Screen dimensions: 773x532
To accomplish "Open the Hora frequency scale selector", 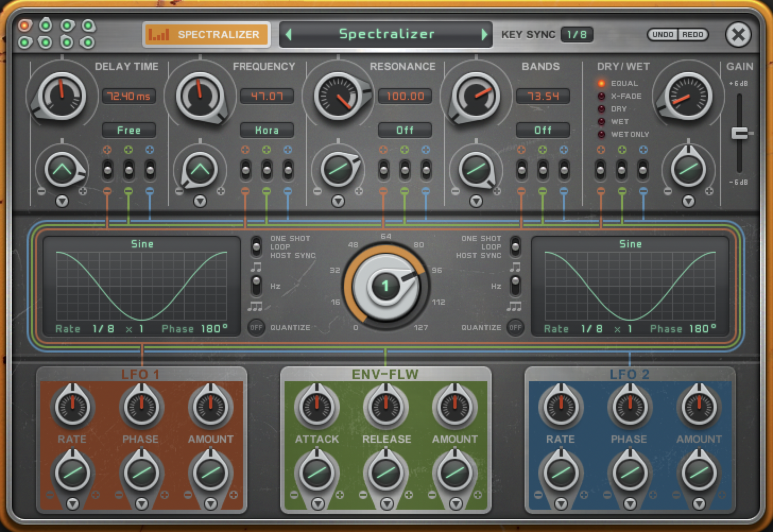I will coord(267,130).
